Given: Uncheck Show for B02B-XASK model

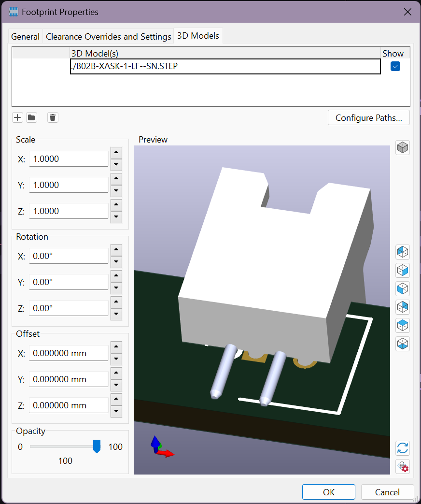Looking at the screenshot, I should 395,67.
